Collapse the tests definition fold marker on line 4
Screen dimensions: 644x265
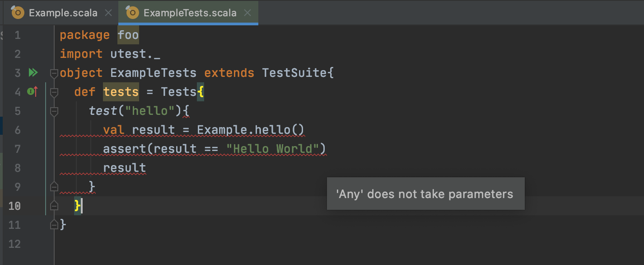point(54,92)
